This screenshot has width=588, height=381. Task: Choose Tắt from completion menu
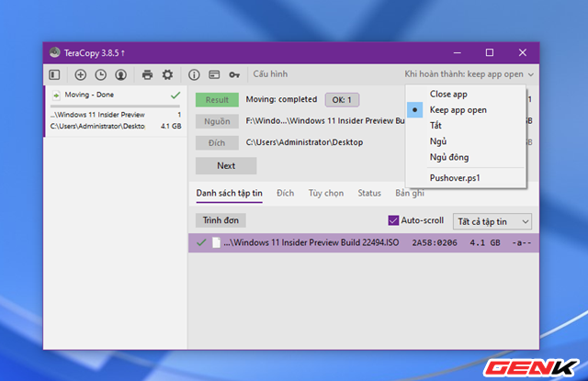click(466, 126)
